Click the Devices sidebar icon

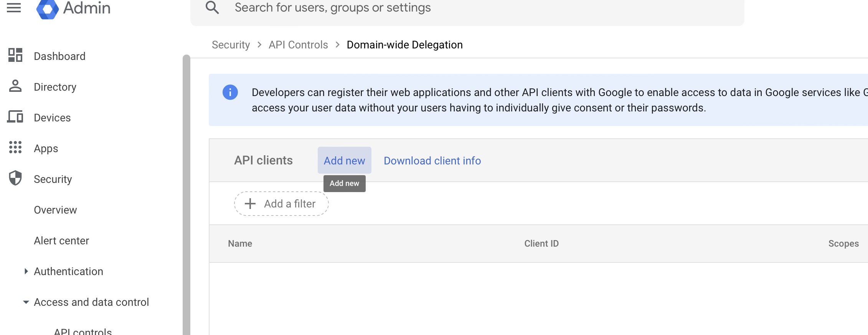pos(15,117)
